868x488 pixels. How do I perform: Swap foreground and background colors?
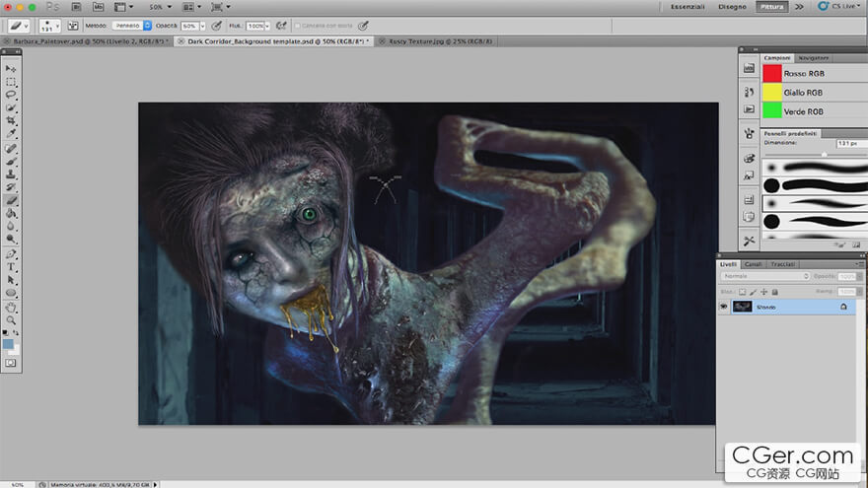pos(16,332)
